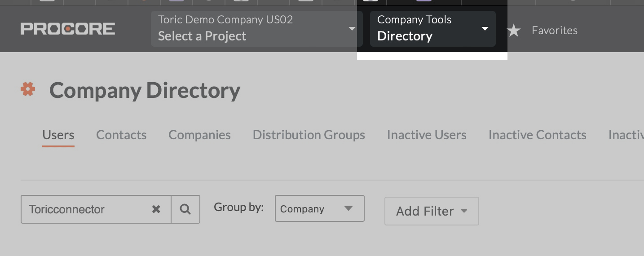Select the cut-off Inactive tab at right edge
The image size is (644, 256).
626,135
